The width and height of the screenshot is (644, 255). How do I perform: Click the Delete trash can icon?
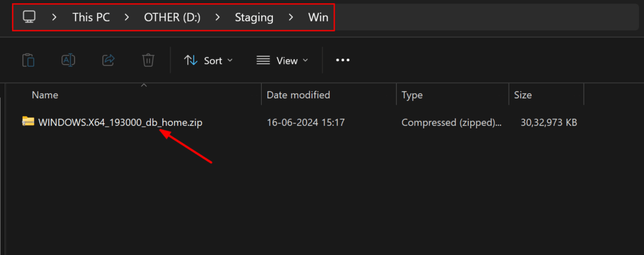148,60
